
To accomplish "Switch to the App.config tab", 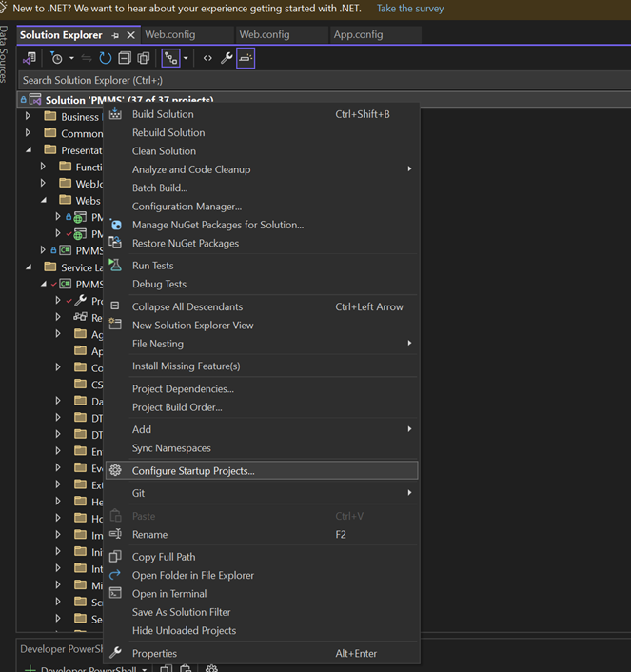I will [x=358, y=35].
